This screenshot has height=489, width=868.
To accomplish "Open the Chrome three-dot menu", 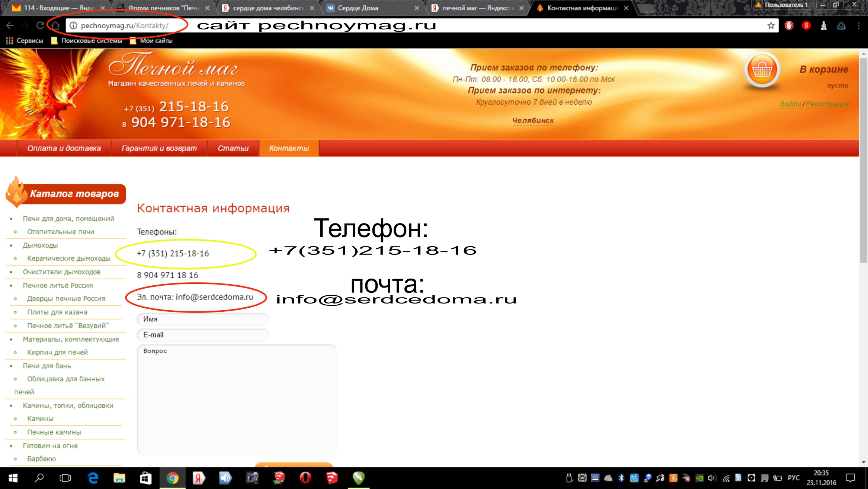I will (859, 26).
